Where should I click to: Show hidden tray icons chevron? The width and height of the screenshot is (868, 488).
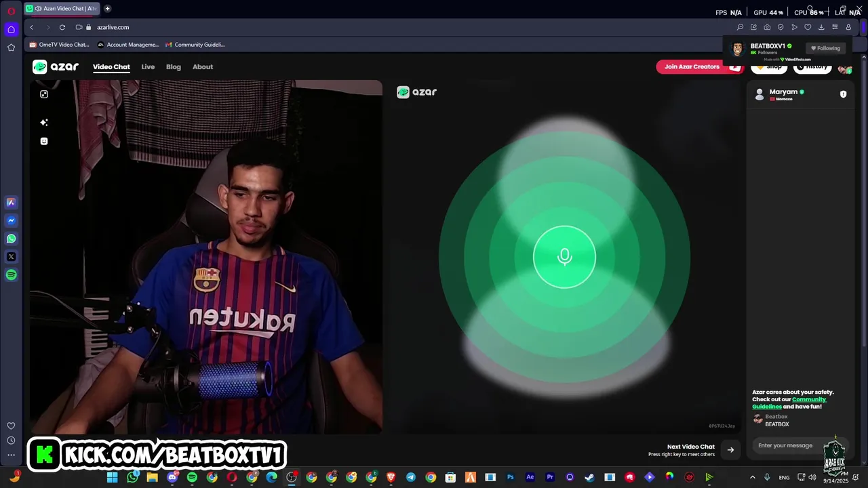pyautogui.click(x=752, y=477)
